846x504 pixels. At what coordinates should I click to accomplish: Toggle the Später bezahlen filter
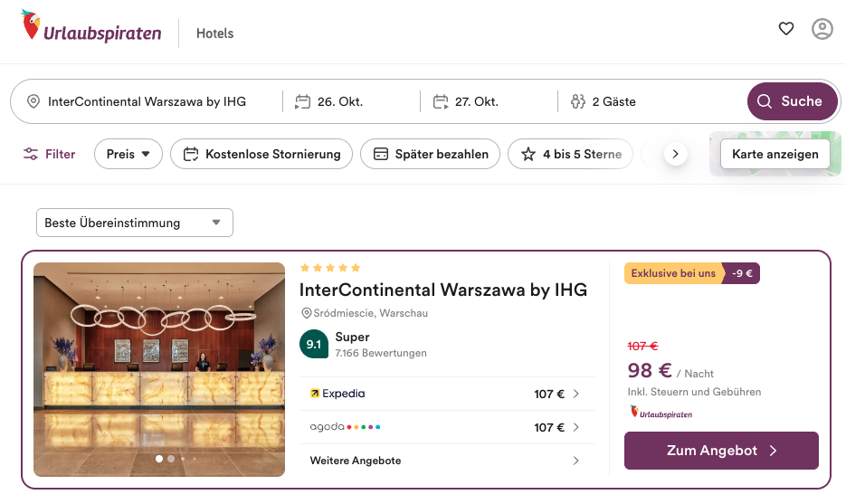click(431, 154)
